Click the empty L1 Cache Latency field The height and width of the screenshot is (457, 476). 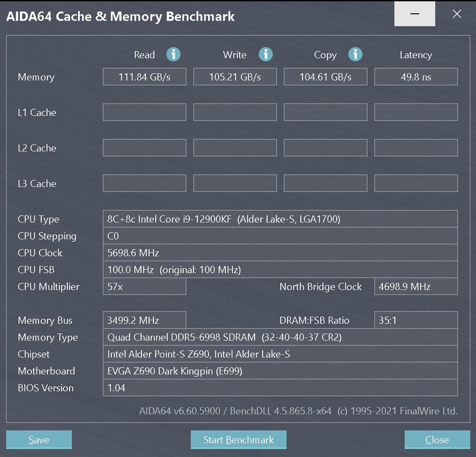coord(416,112)
